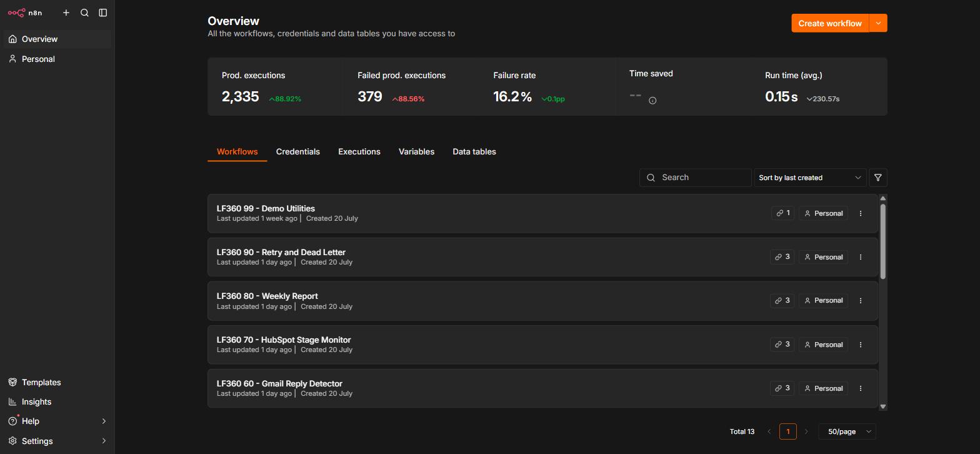The width and height of the screenshot is (980, 454).
Task: Open the 50/page size dropdown
Action: pyautogui.click(x=847, y=431)
